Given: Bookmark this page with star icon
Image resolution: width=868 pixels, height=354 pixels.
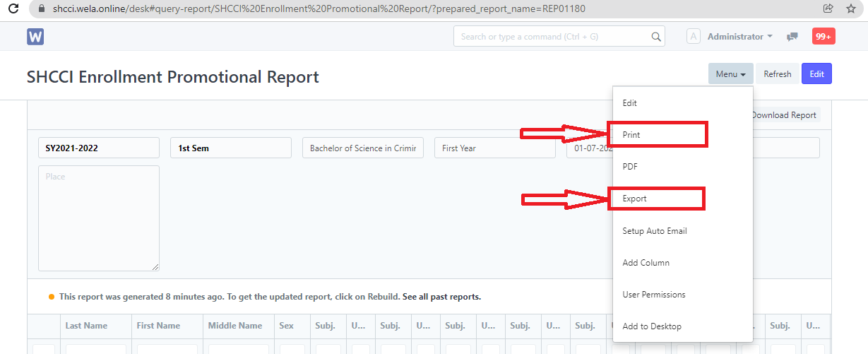Looking at the screenshot, I should click(850, 9).
